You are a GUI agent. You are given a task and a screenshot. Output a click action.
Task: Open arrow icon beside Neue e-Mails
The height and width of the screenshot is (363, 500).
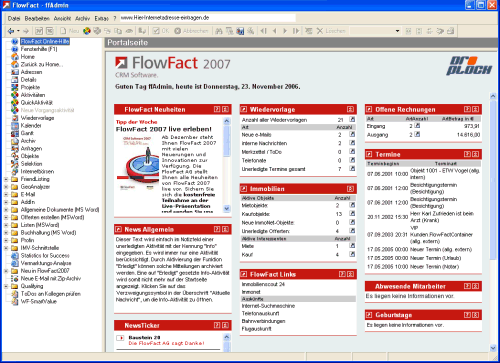pos(352,134)
